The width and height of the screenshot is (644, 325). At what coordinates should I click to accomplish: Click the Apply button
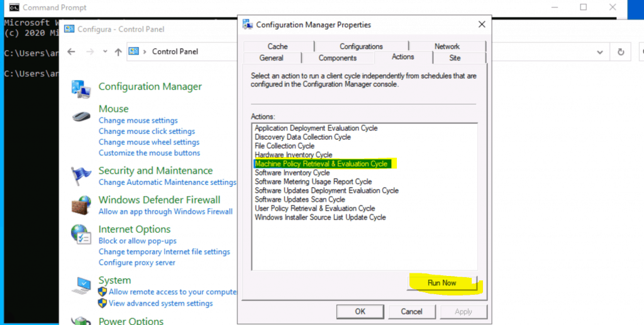tap(464, 311)
